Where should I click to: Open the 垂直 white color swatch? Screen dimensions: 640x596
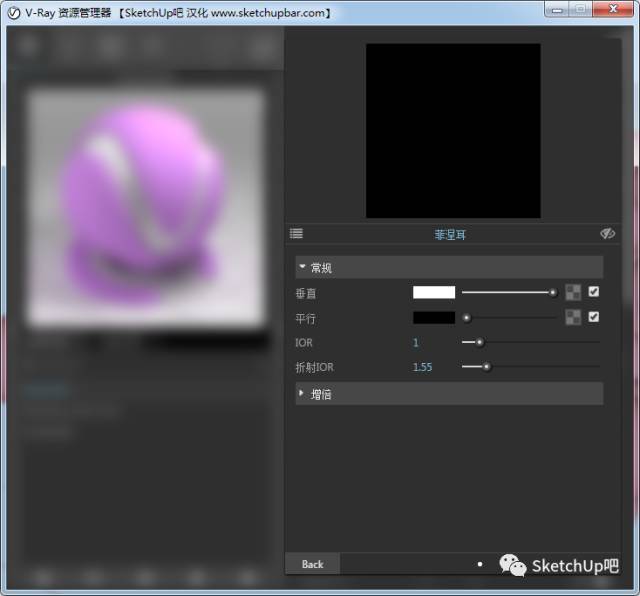434,292
